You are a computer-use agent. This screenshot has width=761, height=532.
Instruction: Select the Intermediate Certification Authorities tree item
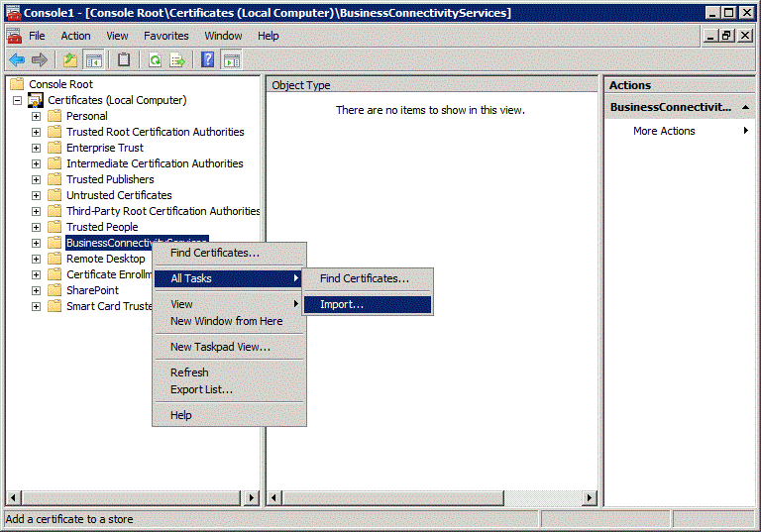(155, 163)
